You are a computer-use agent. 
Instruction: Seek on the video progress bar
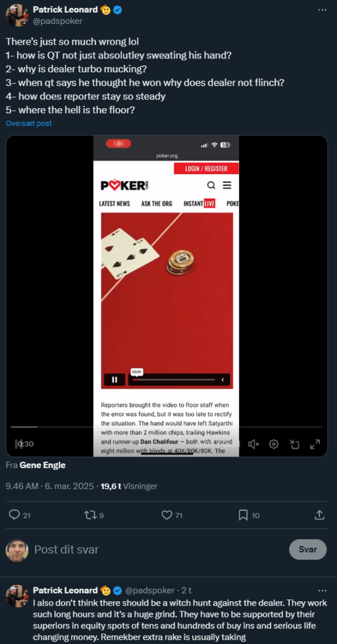167,427
